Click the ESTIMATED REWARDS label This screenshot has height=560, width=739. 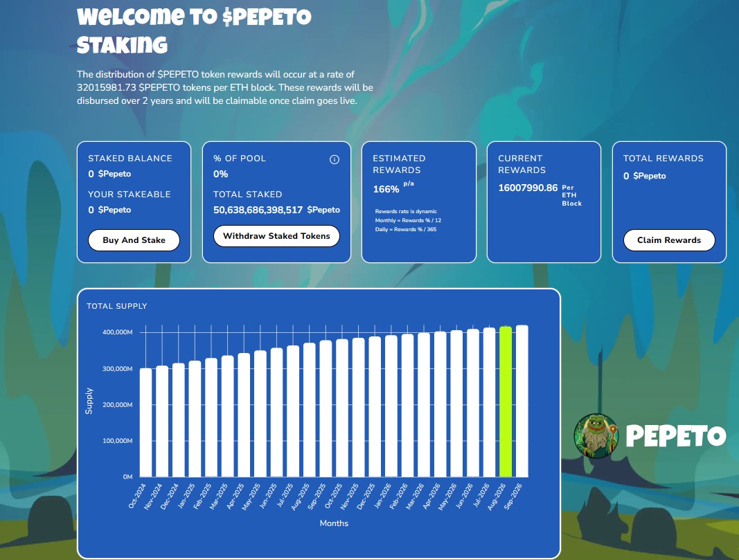pyautogui.click(x=399, y=164)
